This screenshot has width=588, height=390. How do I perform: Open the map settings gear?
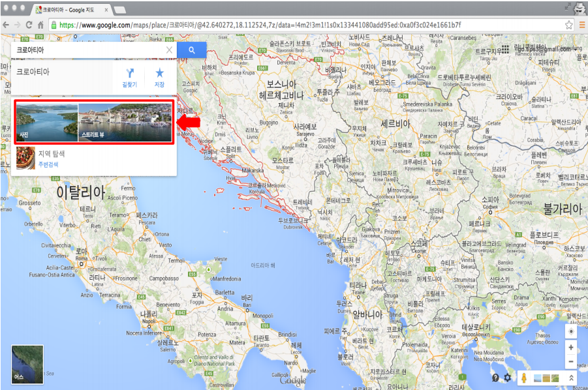click(x=507, y=378)
